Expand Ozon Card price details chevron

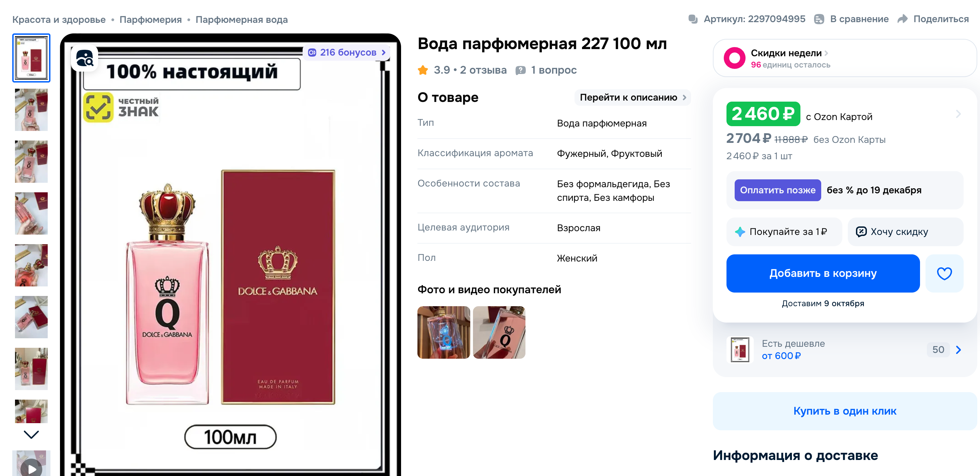[x=958, y=114]
